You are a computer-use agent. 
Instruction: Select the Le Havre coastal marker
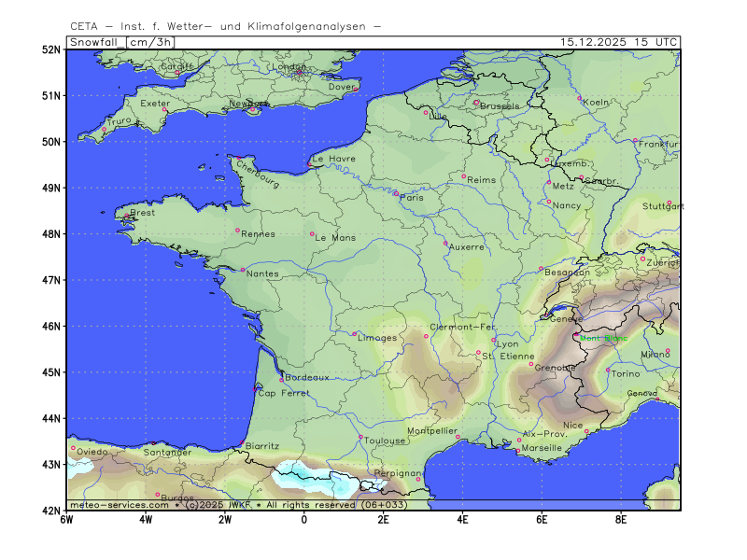click(309, 164)
